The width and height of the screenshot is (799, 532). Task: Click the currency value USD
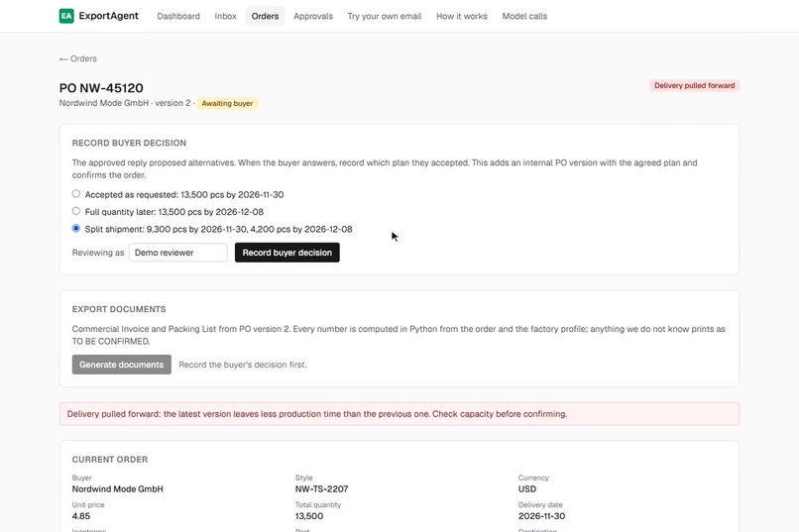(527, 488)
